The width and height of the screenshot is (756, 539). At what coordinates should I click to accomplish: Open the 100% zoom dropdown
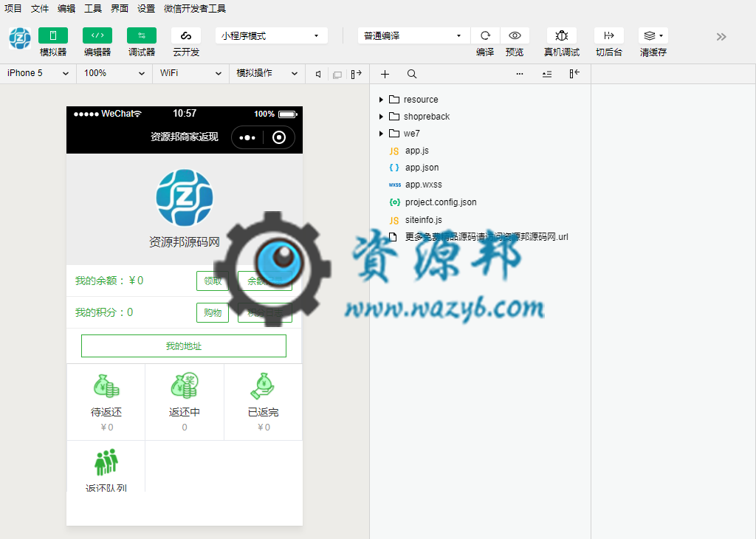114,73
